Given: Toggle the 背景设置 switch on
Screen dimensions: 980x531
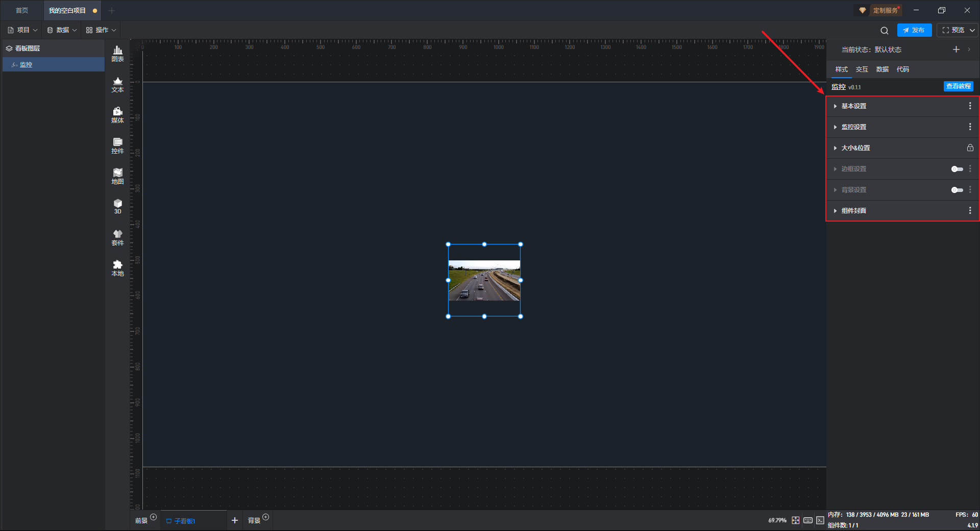Looking at the screenshot, I should pyautogui.click(x=957, y=190).
